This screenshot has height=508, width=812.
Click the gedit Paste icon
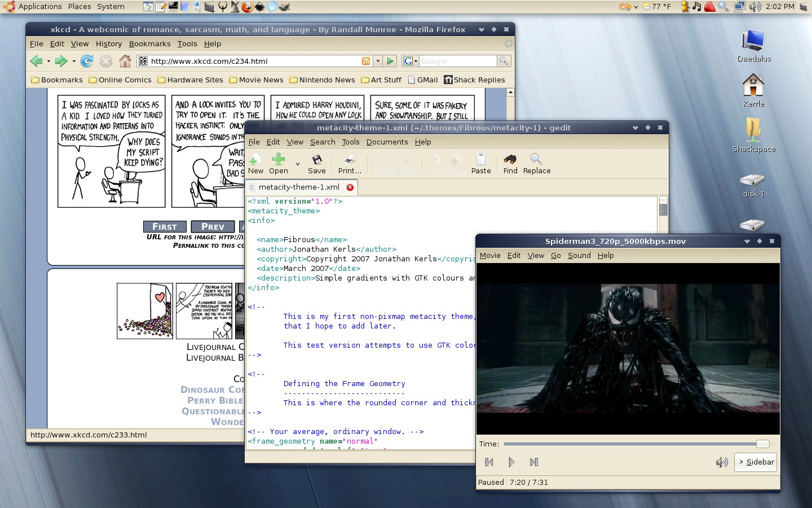tap(481, 163)
